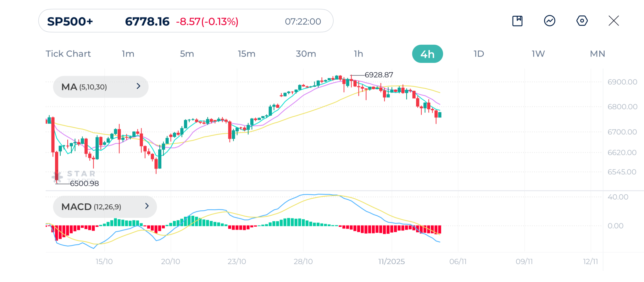The image size is (644, 282).
Task: Switch to the 30m timeframe
Action: [306, 54]
